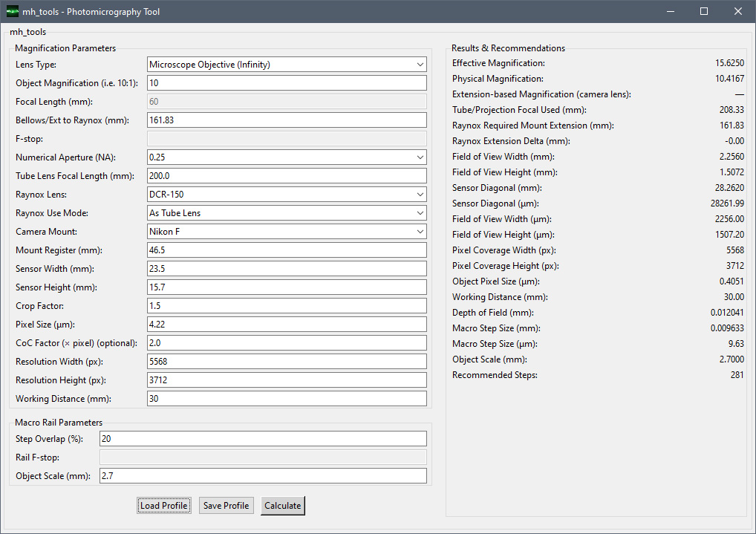The width and height of the screenshot is (756, 534).
Task: Click the mh_tools app icon in title bar
Action: [x=12, y=12]
